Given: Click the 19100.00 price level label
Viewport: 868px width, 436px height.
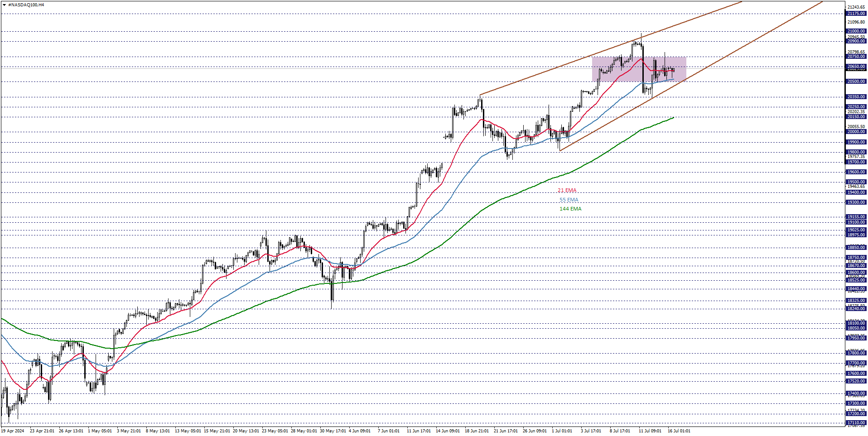Looking at the screenshot, I should point(856,222).
